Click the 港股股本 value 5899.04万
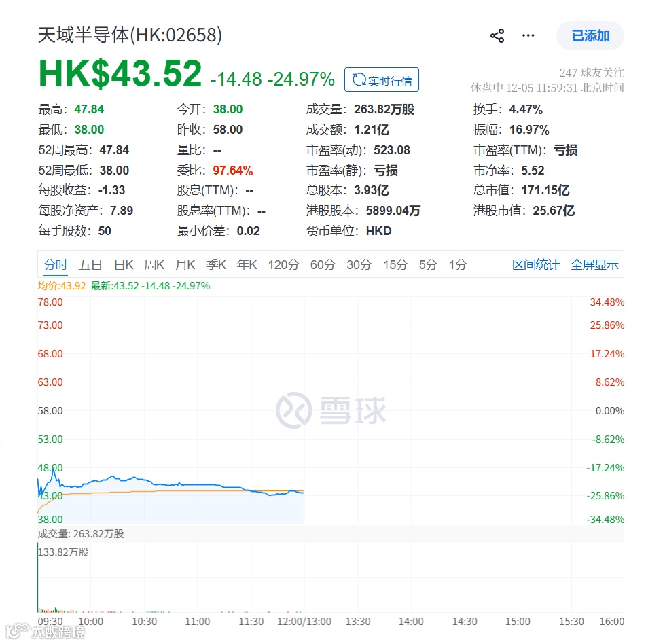This screenshot has width=646, height=644. pyautogui.click(x=393, y=211)
